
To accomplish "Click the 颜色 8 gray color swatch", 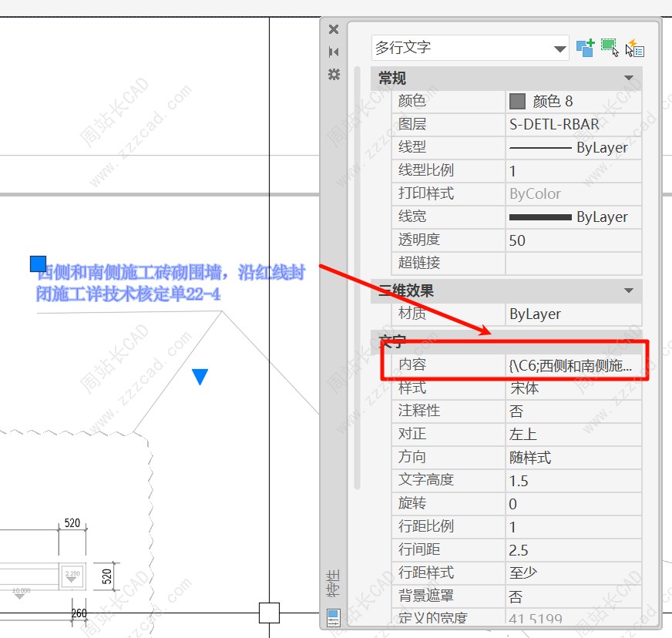I will pos(517,102).
